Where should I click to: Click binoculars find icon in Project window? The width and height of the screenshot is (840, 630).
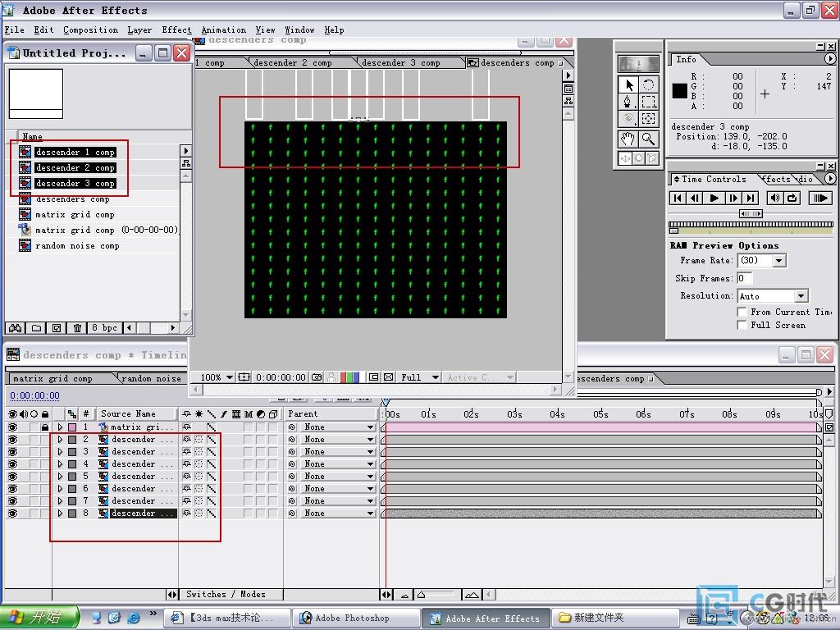pyautogui.click(x=15, y=328)
